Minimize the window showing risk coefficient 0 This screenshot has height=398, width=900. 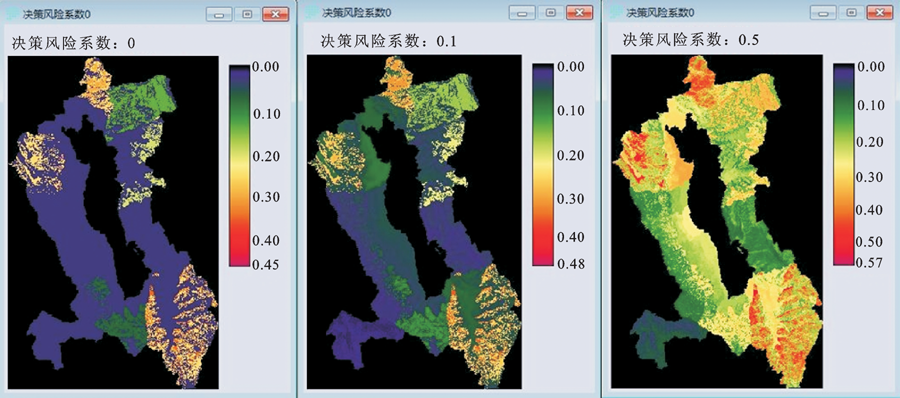tap(219, 14)
